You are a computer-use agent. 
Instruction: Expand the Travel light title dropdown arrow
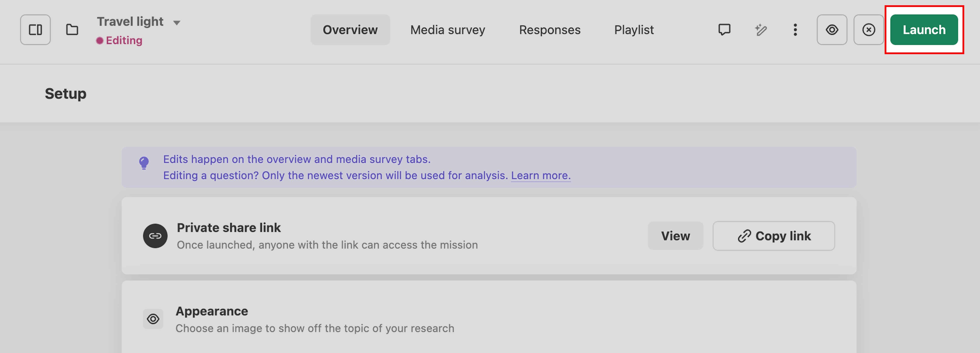(177, 23)
